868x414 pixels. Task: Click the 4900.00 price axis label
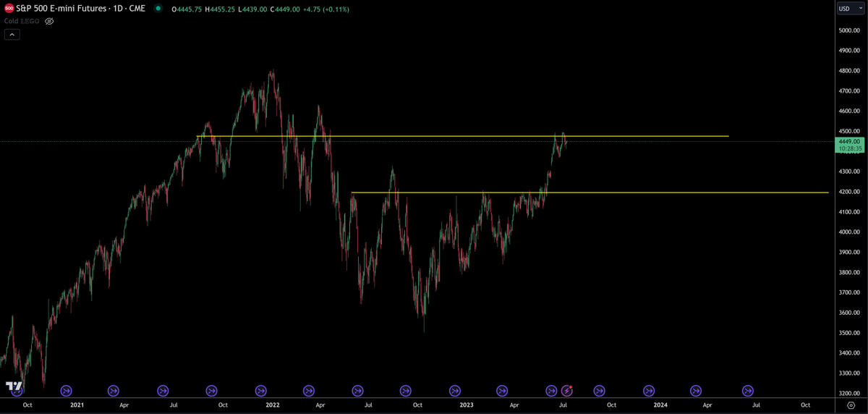pyautogui.click(x=849, y=51)
